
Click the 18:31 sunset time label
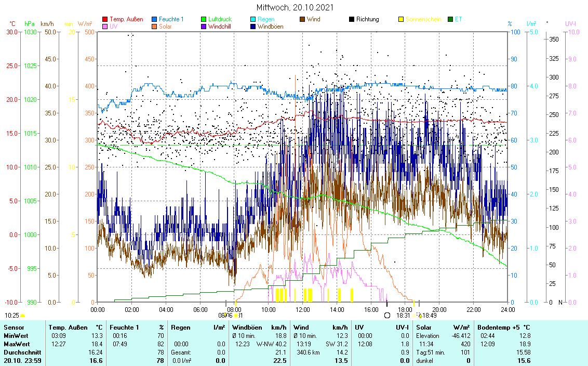click(403, 315)
